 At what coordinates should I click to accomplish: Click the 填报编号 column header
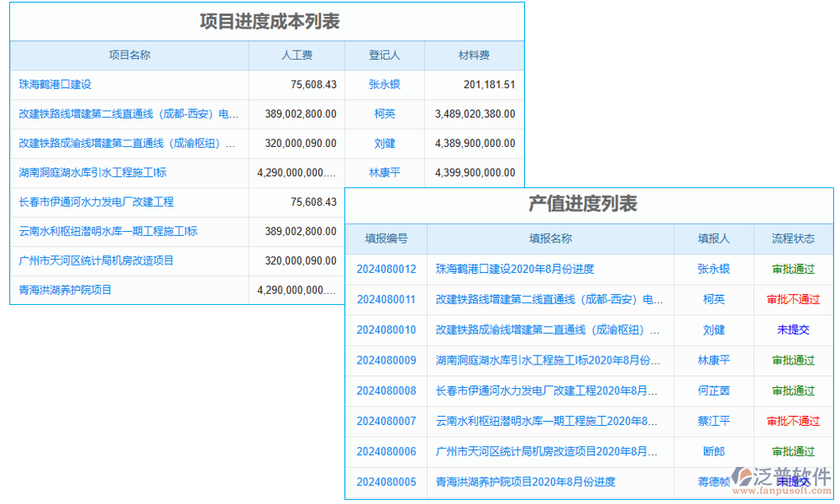click(386, 239)
